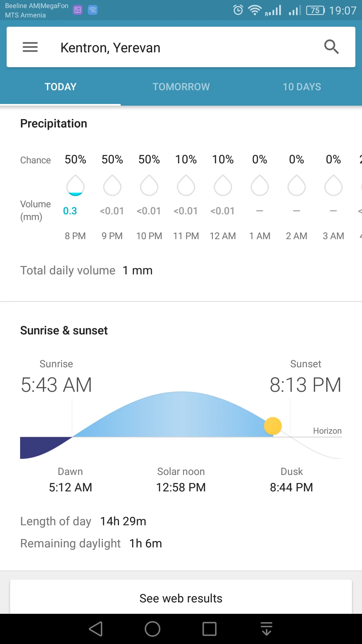Tap the alarm icon in status bar

click(238, 10)
